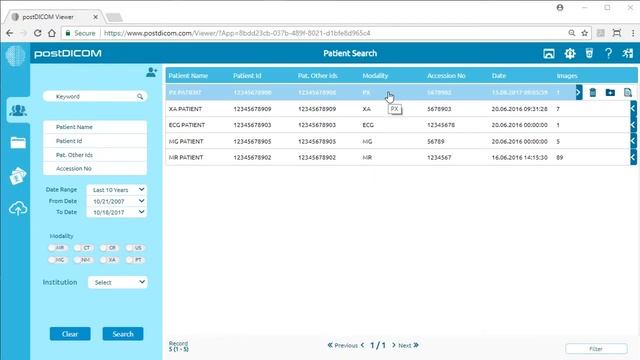The width and height of the screenshot is (640, 360).
Task: Collapse the PX PATIENT row action arrow
Action: click(579, 92)
